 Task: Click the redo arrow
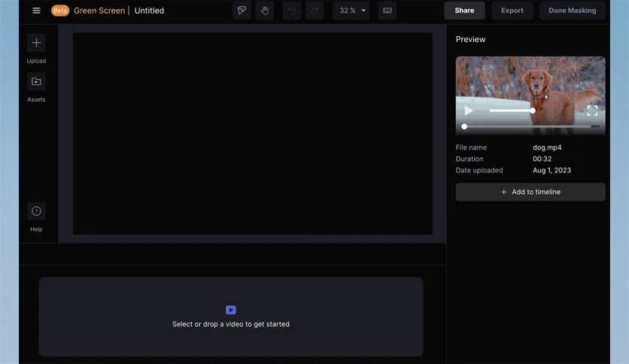pos(314,11)
